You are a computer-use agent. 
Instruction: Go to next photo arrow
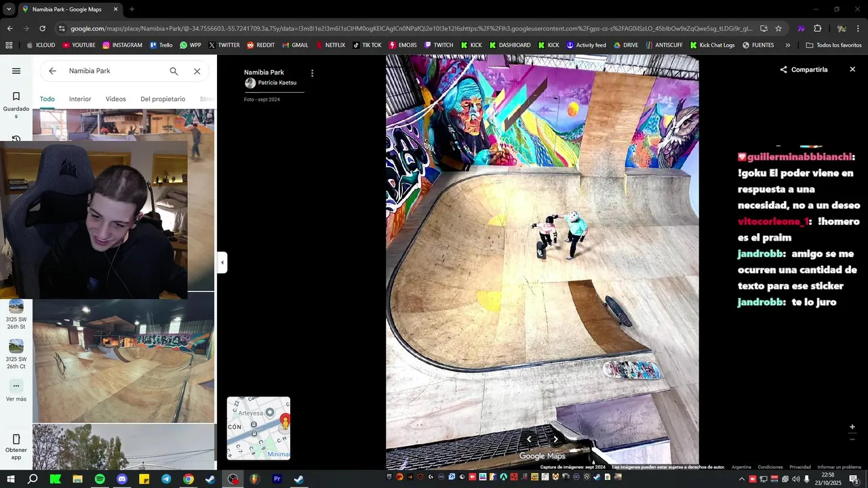pyautogui.click(x=555, y=439)
